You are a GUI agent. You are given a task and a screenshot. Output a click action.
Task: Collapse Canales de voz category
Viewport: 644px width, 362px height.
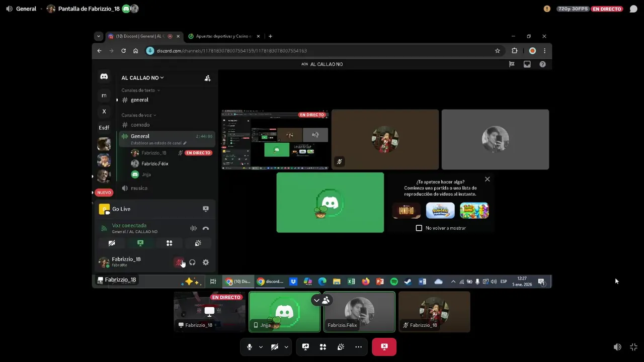[x=138, y=115]
